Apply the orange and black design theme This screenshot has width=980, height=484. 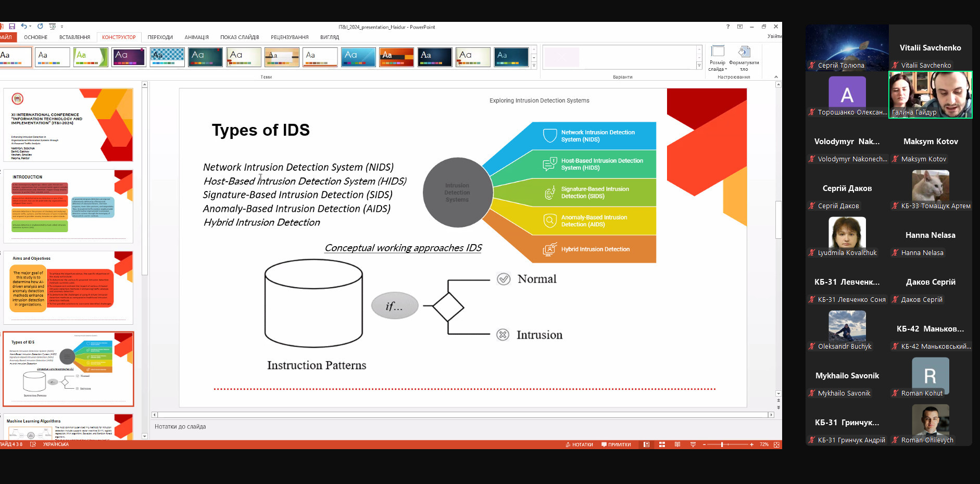tap(397, 57)
